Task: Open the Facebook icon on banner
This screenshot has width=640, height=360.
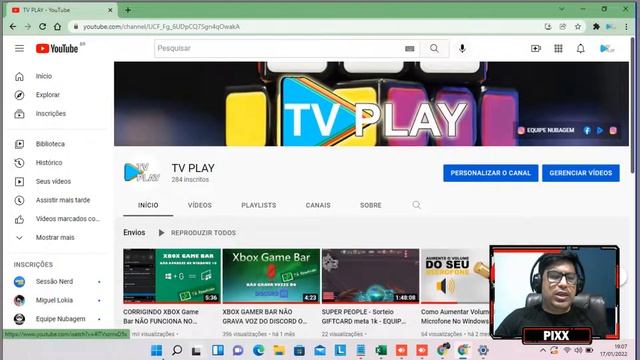Action: click(x=587, y=131)
